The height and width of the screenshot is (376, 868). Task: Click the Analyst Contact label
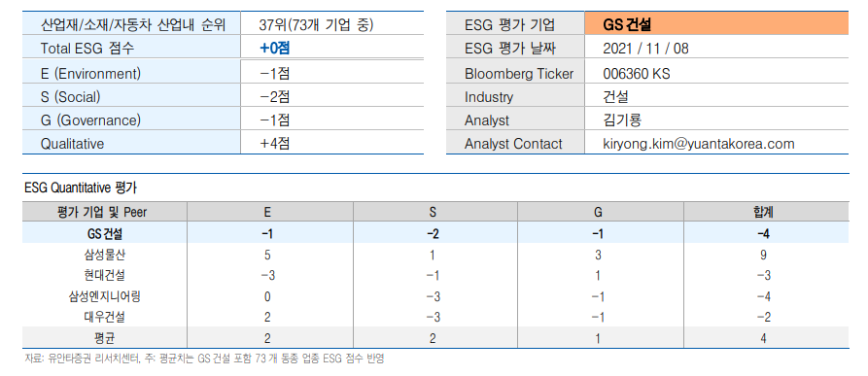coord(513,145)
